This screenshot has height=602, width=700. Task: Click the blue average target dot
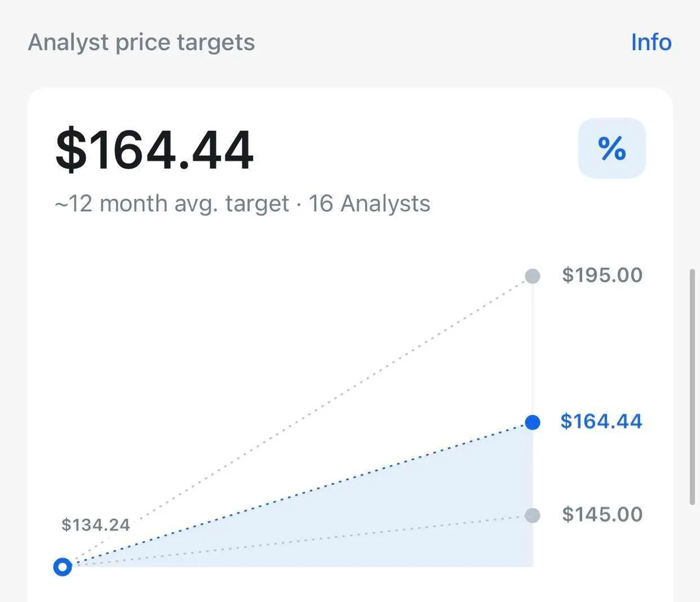[x=533, y=422]
